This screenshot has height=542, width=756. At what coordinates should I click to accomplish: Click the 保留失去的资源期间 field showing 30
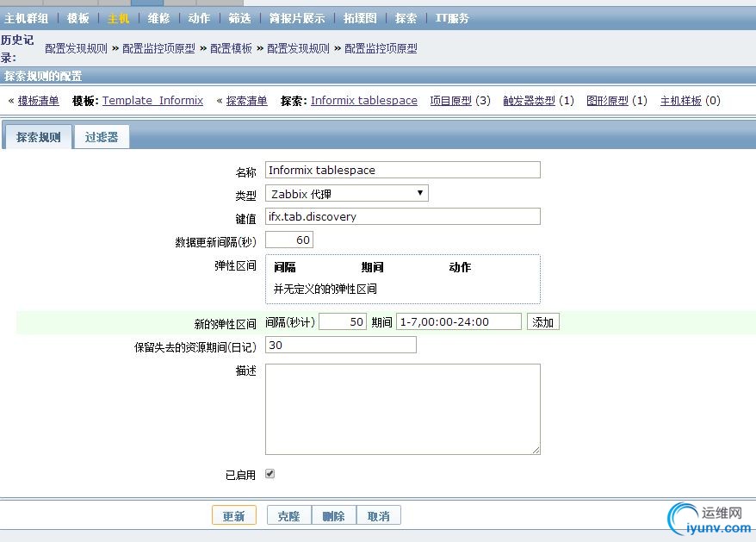[x=340, y=345]
